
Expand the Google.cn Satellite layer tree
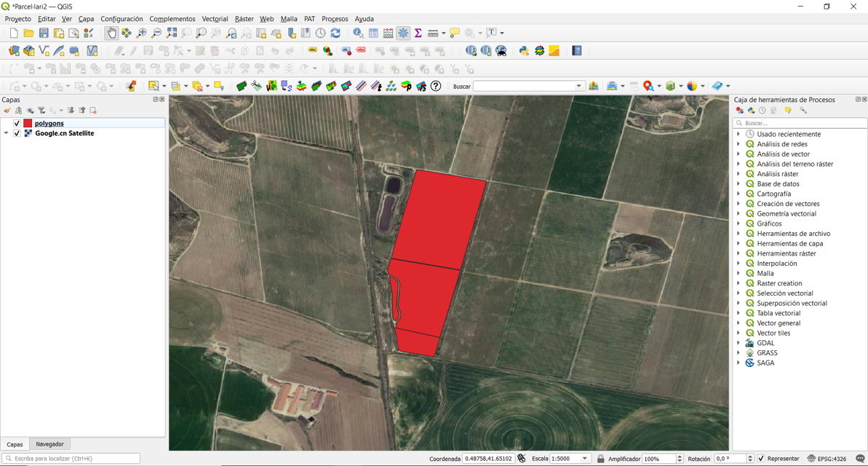coord(6,133)
